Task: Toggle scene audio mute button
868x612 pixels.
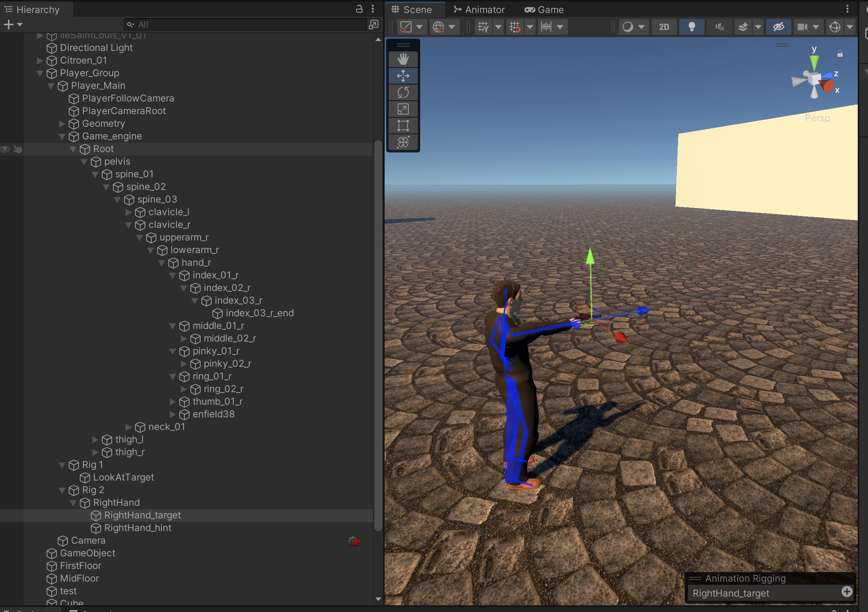Action: 719,27
